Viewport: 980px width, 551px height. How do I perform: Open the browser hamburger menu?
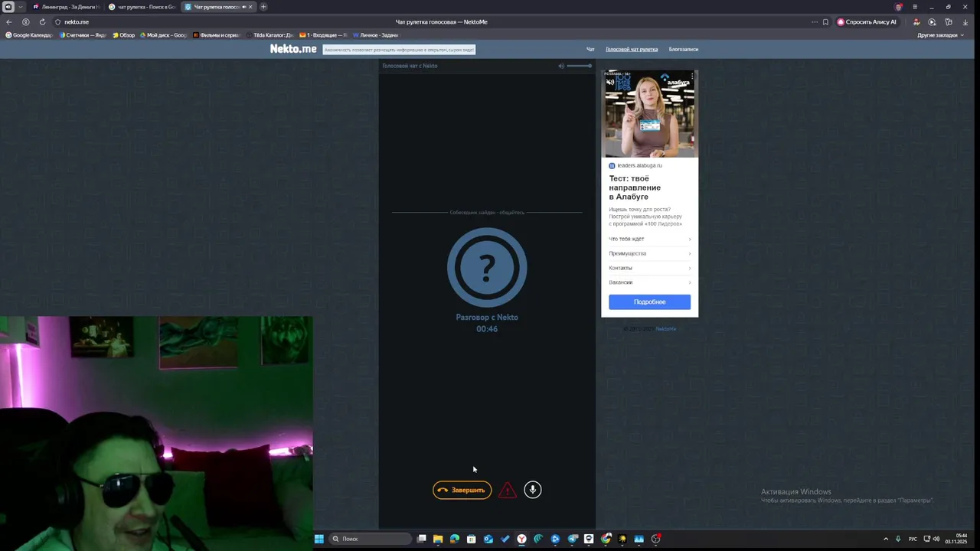pos(914,7)
